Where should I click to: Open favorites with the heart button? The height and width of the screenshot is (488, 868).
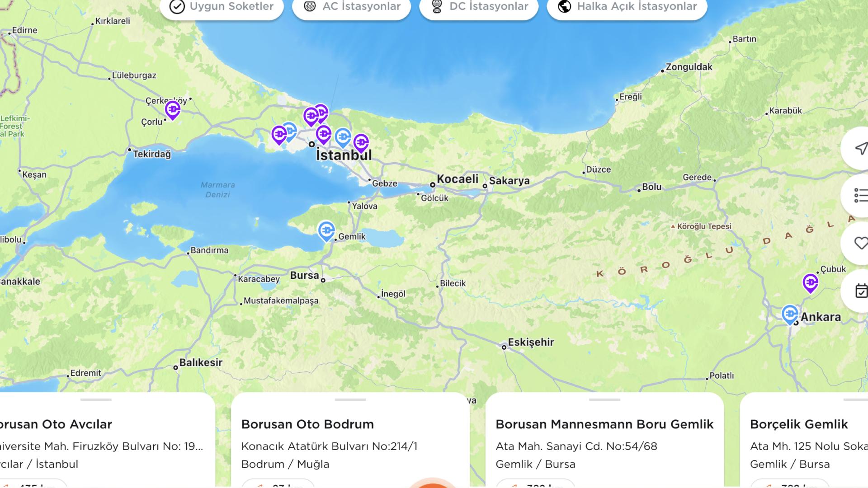856,243
